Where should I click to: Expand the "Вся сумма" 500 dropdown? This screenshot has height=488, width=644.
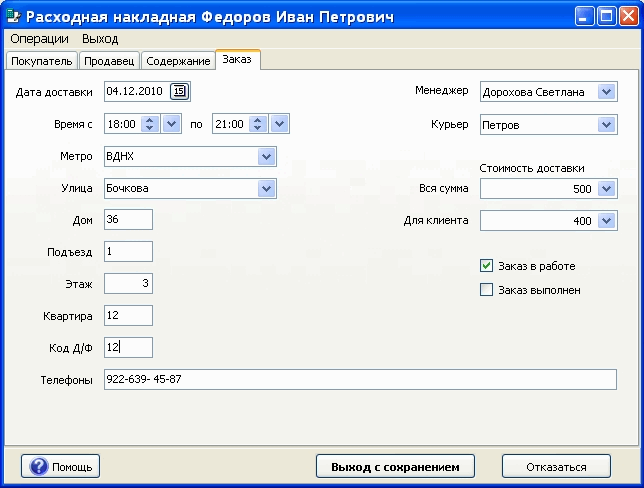tap(607, 189)
